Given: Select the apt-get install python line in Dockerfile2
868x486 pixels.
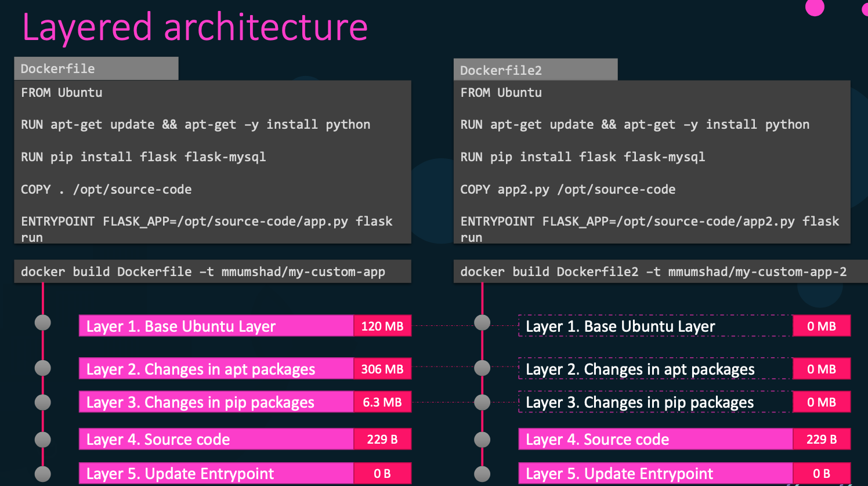Looking at the screenshot, I should [x=635, y=125].
